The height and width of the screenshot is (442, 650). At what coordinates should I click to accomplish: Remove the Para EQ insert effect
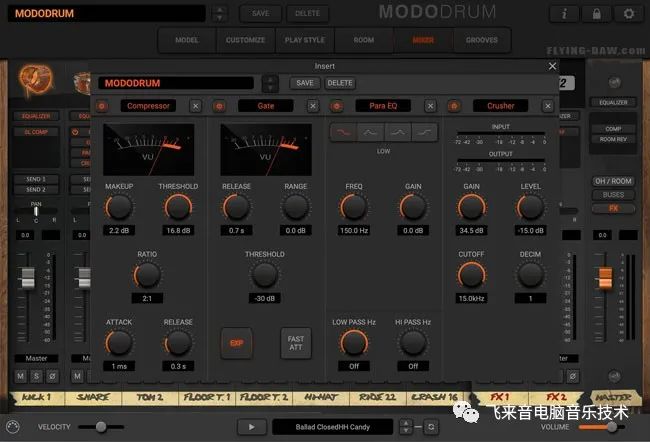430,106
